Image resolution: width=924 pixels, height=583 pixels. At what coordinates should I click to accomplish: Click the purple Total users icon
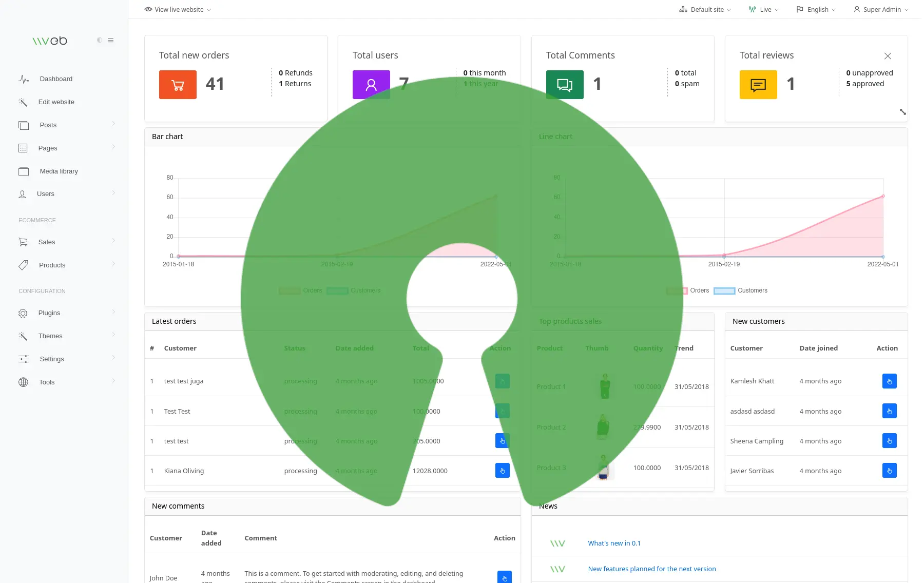371,84
